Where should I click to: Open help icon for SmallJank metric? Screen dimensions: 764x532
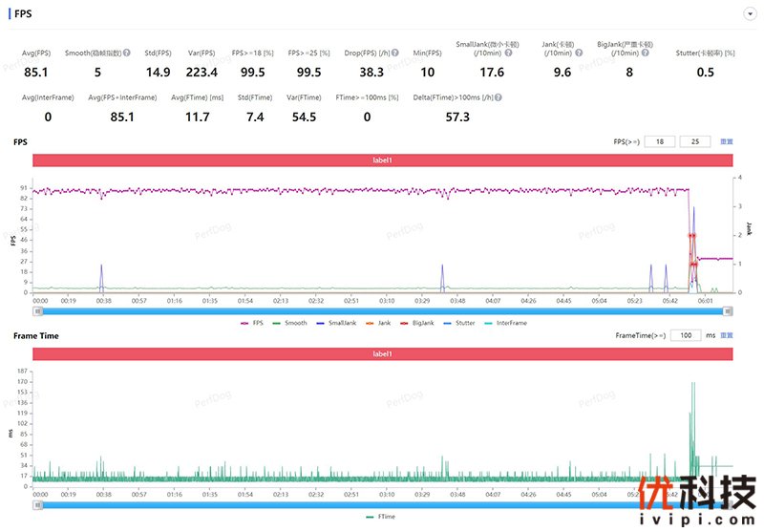[x=508, y=53]
